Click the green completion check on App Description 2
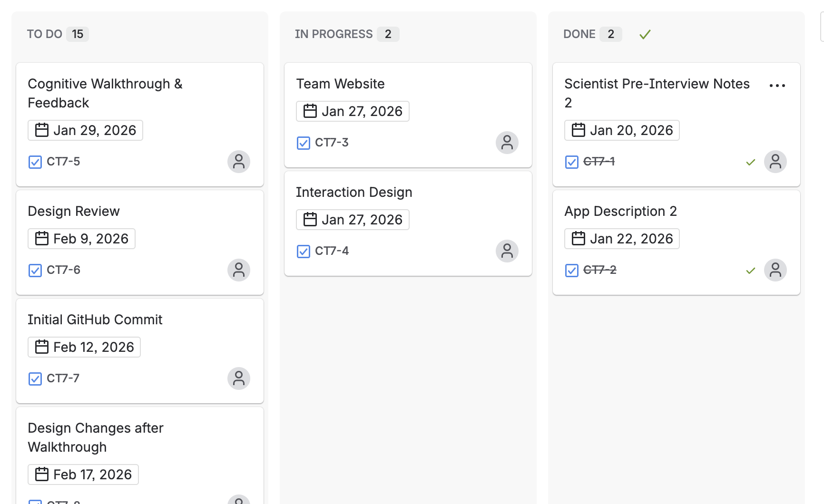This screenshot has height=504, width=824. [x=750, y=270]
